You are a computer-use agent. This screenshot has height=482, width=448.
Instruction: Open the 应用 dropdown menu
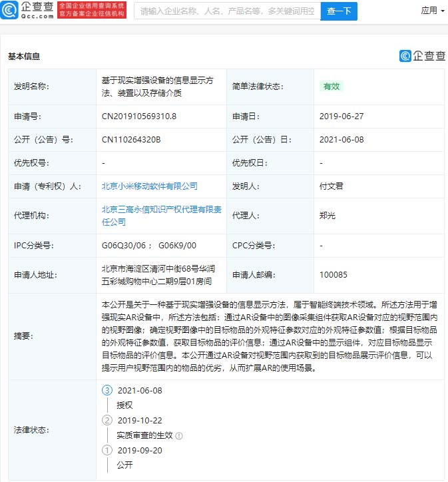[x=433, y=11]
